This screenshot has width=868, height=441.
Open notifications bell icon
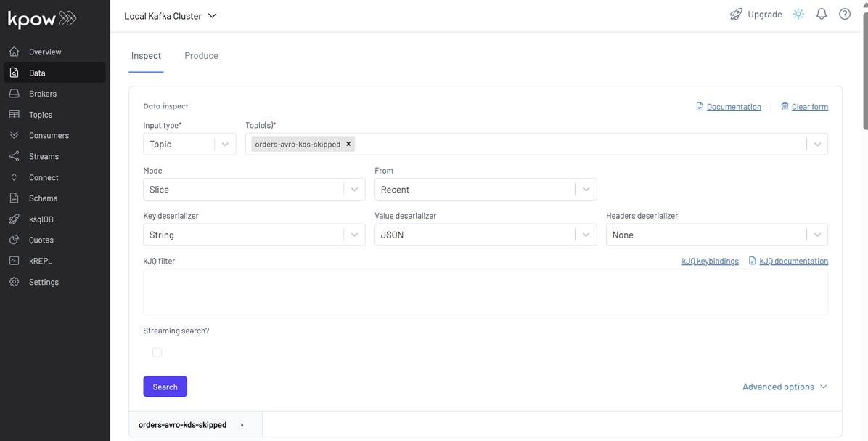pos(822,15)
